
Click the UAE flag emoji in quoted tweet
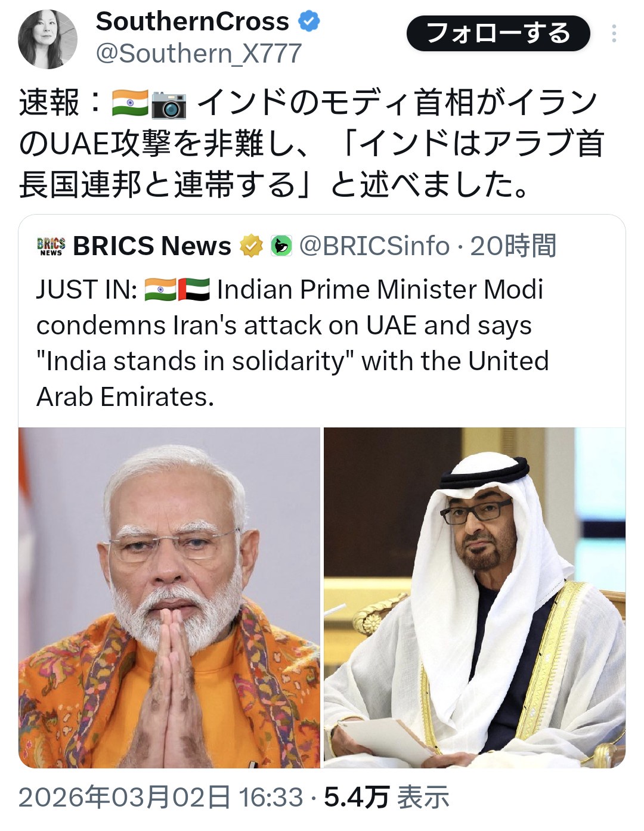194,290
